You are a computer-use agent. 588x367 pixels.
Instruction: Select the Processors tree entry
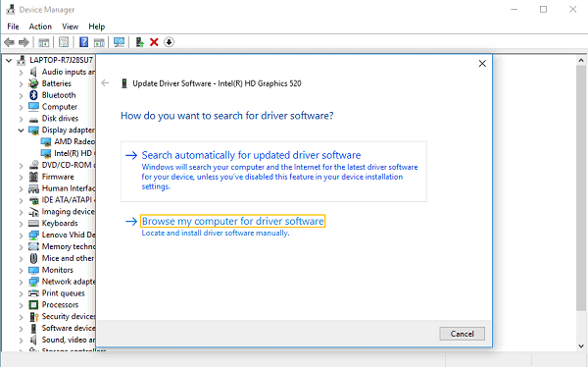coord(60,304)
